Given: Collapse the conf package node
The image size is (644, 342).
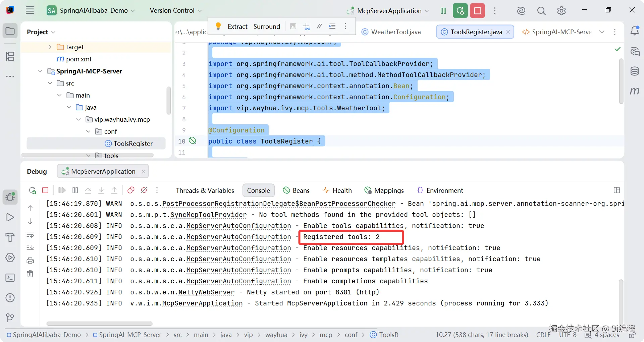Looking at the screenshot, I should point(88,131).
